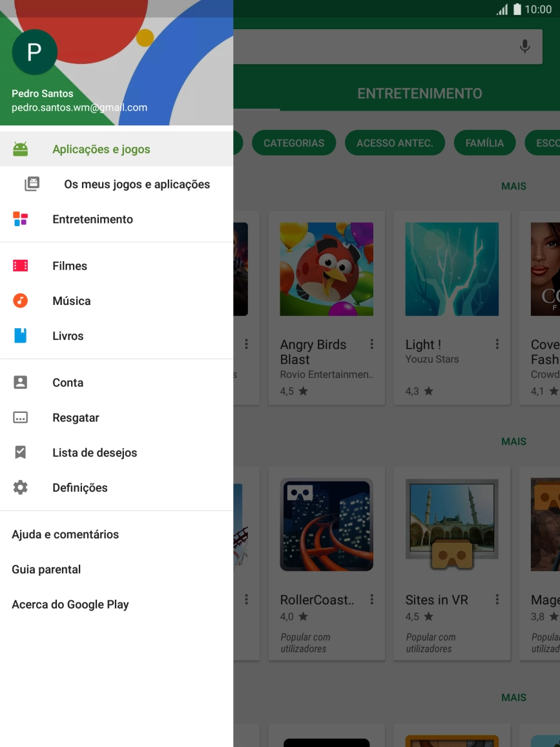Select the Filmes film strip icon
The image size is (560, 747).
[20, 266]
